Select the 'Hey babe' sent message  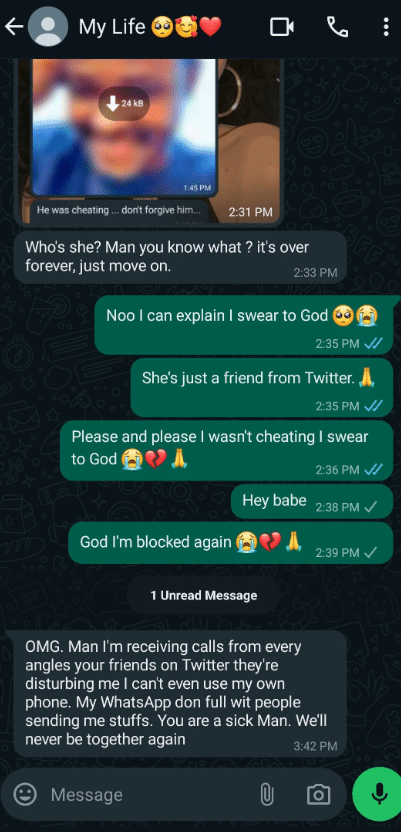pos(312,501)
